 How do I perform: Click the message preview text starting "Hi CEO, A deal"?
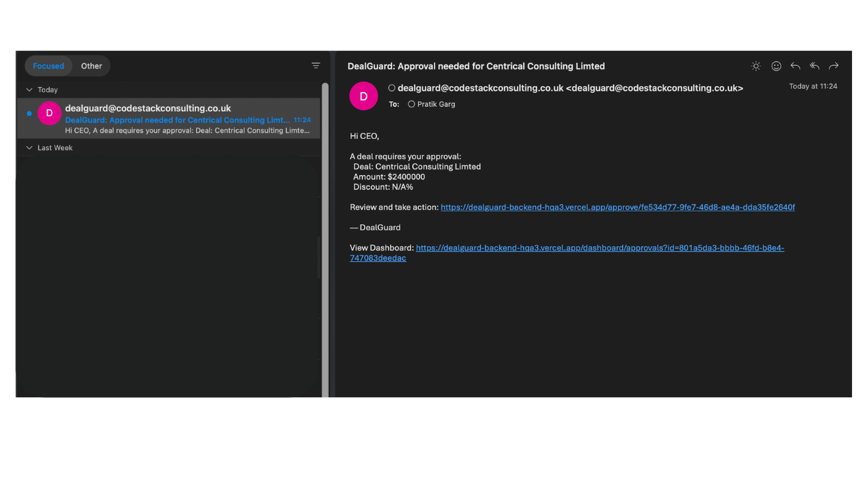click(x=187, y=131)
